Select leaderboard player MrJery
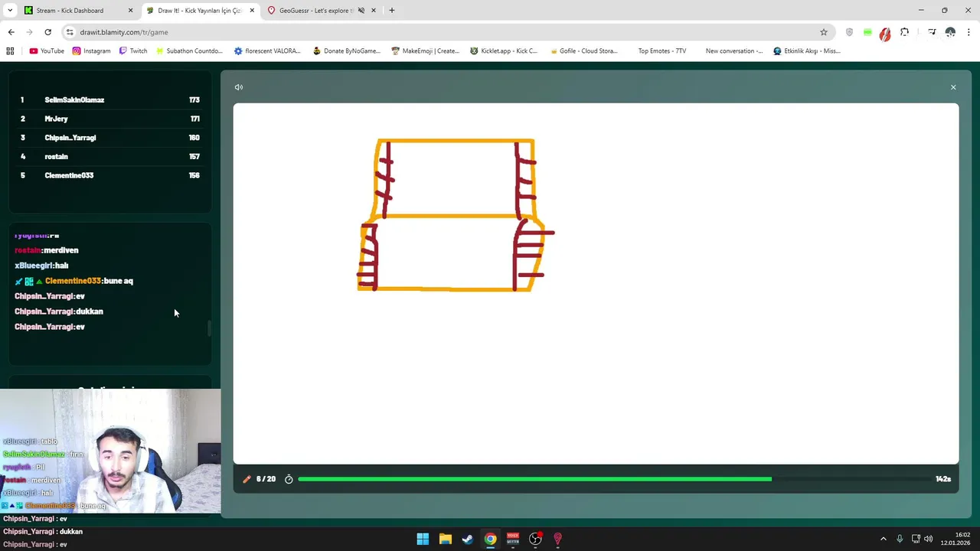Screen dimensions: 980x551 (109, 119)
